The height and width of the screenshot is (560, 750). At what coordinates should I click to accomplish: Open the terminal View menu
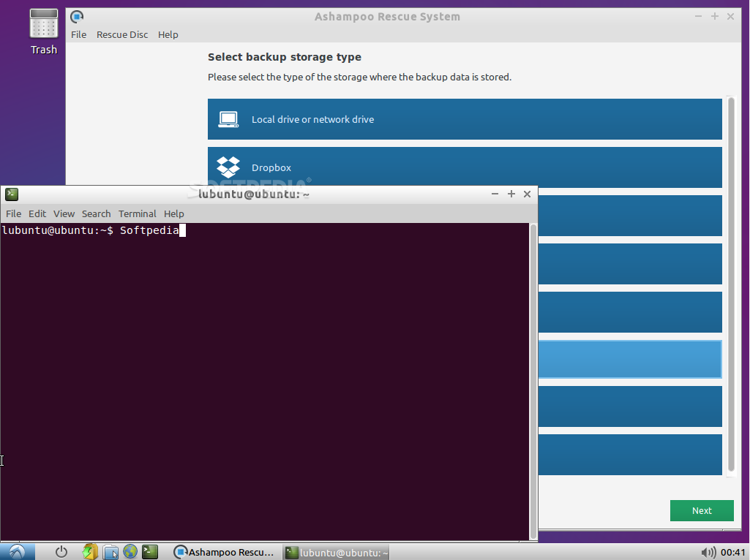click(64, 213)
